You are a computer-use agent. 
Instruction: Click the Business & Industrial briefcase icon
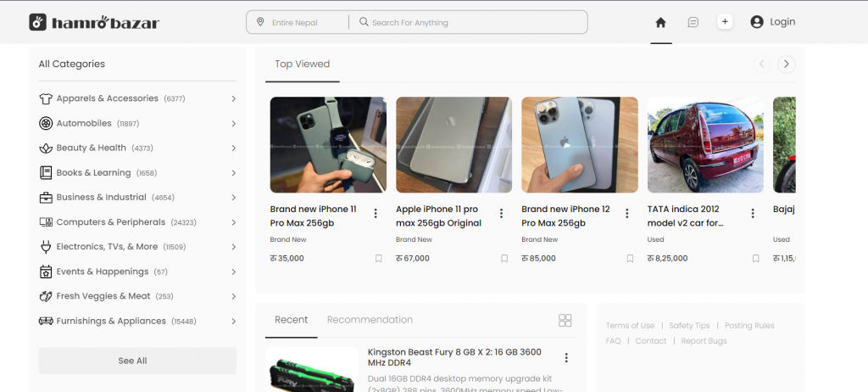click(46, 198)
